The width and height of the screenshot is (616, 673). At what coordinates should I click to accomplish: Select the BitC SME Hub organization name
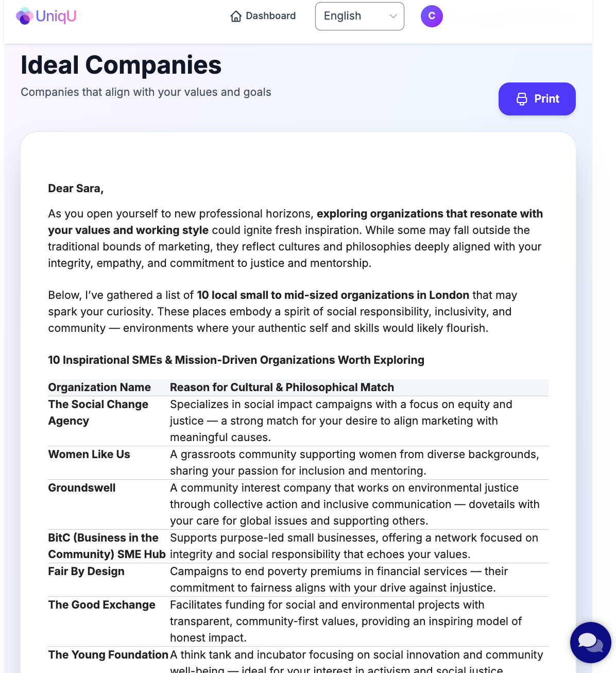coord(107,546)
